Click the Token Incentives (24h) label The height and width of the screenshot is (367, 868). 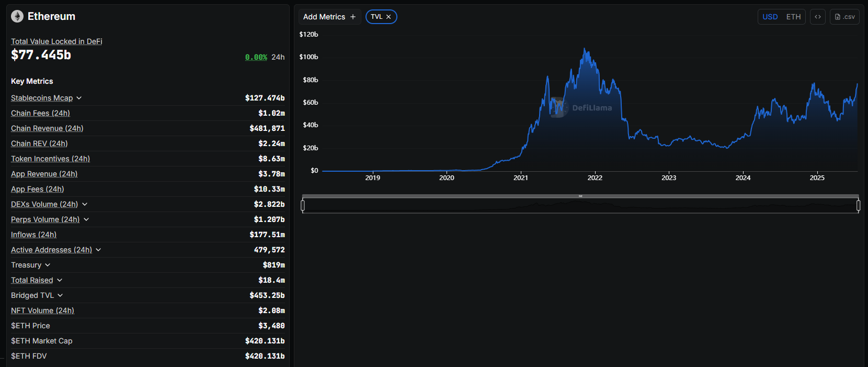click(50, 159)
